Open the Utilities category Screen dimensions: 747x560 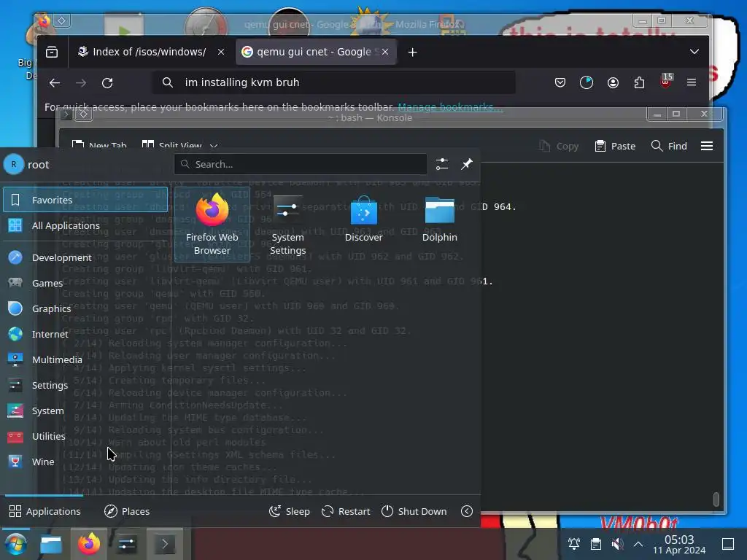point(85,436)
